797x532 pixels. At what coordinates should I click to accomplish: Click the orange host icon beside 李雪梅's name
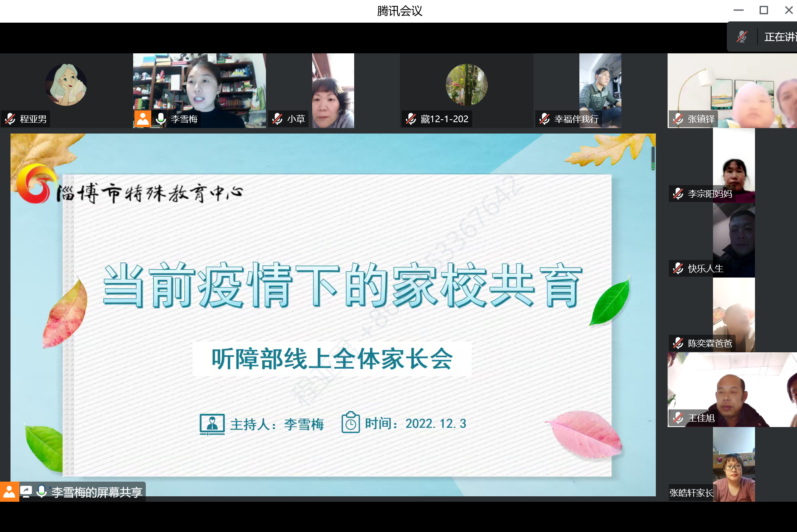click(142, 119)
